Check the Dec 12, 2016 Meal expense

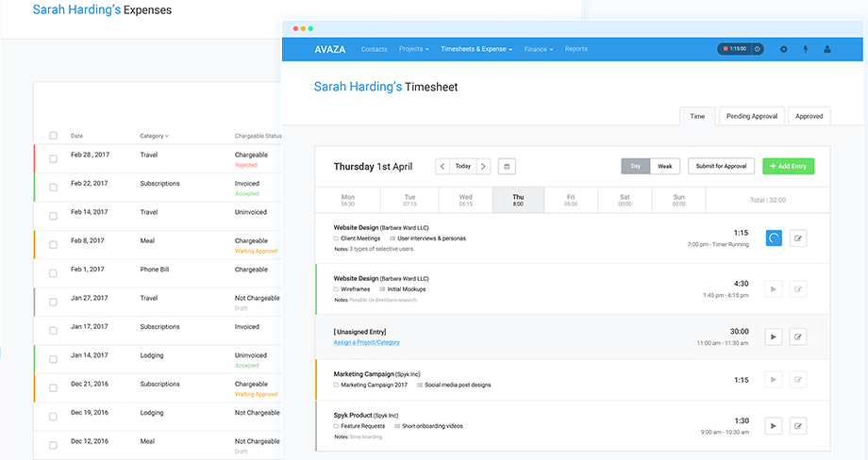(x=53, y=445)
